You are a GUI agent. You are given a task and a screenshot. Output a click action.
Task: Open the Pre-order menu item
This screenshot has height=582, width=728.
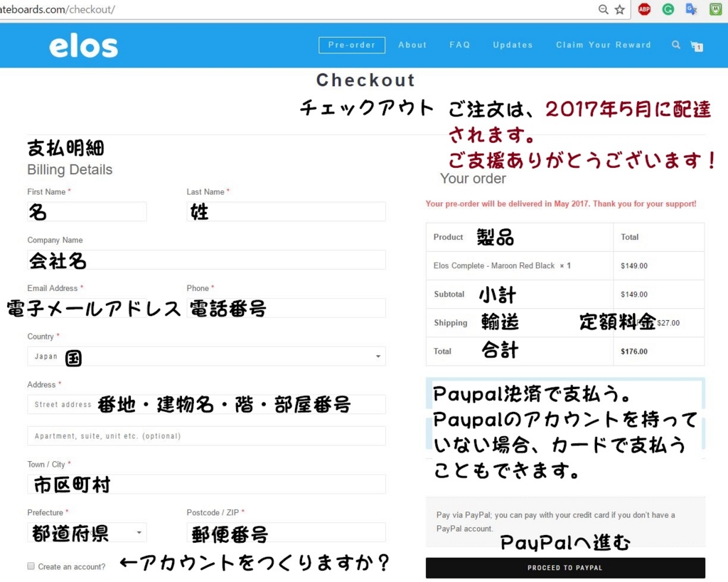click(x=351, y=45)
